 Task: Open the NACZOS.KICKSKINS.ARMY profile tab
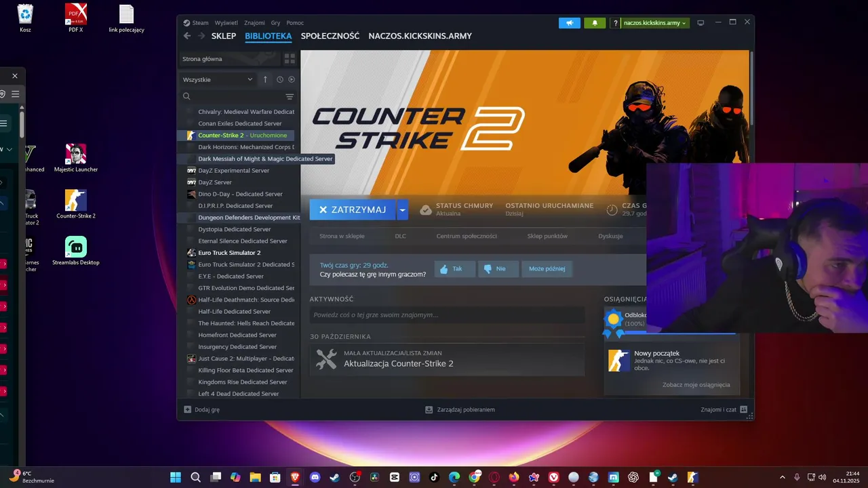420,36
